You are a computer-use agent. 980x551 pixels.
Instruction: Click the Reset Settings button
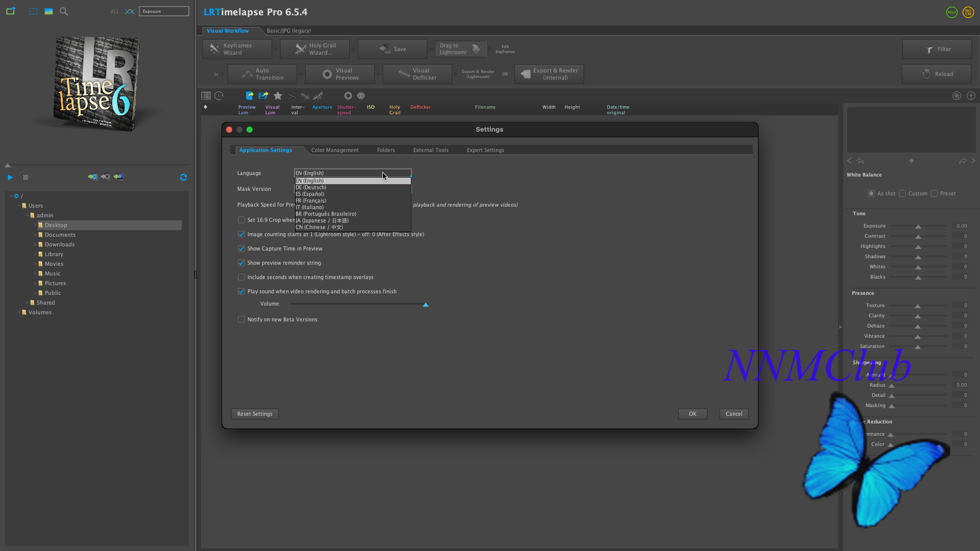point(255,414)
